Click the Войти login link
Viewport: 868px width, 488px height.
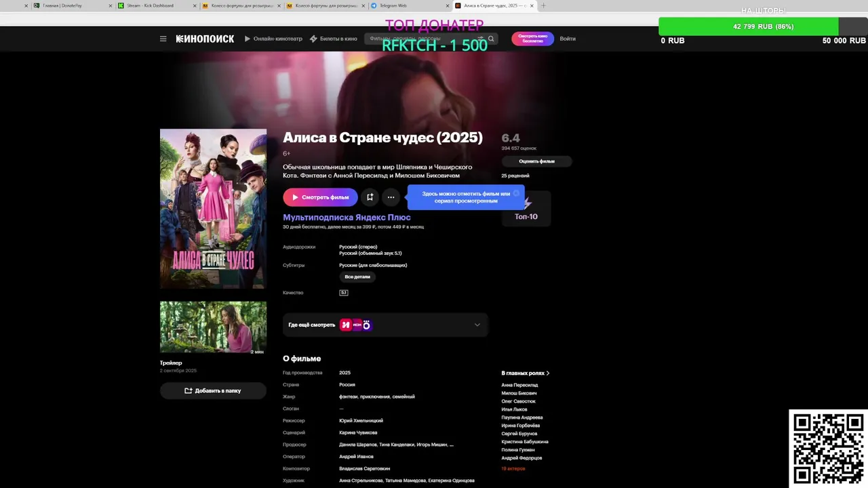pyautogui.click(x=568, y=39)
